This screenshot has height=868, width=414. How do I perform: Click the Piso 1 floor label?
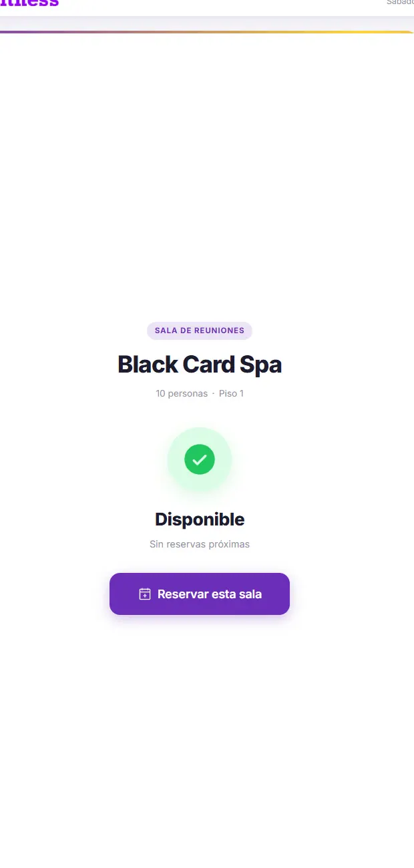231,393
